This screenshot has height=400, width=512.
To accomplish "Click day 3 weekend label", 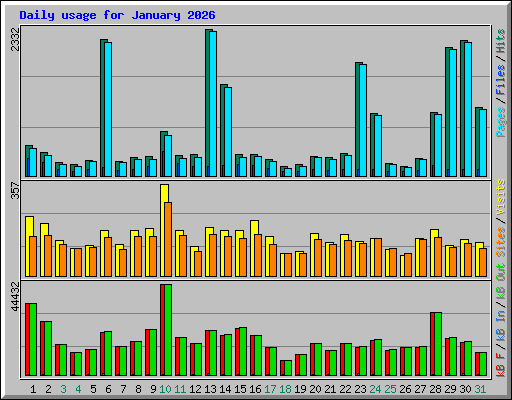I will pyautogui.click(x=63, y=389).
